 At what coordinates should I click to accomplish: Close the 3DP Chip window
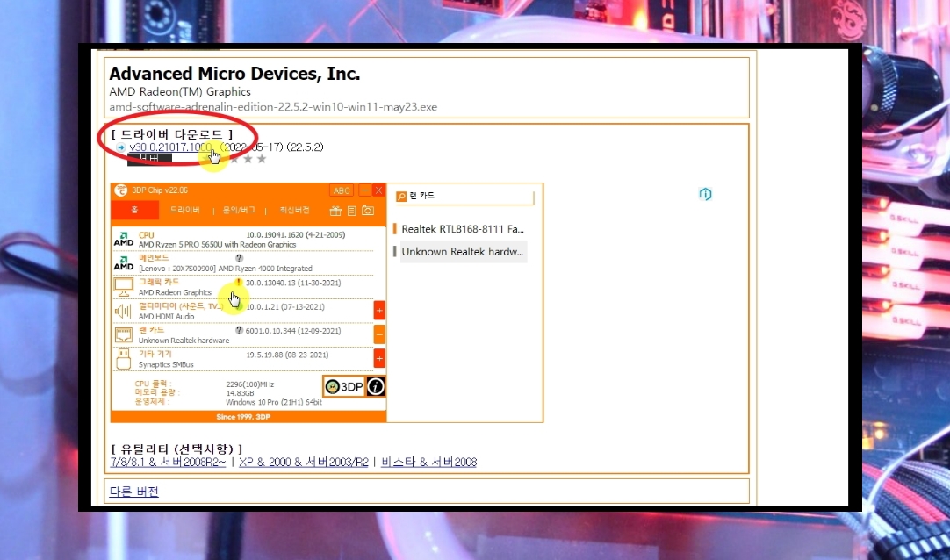pos(378,190)
